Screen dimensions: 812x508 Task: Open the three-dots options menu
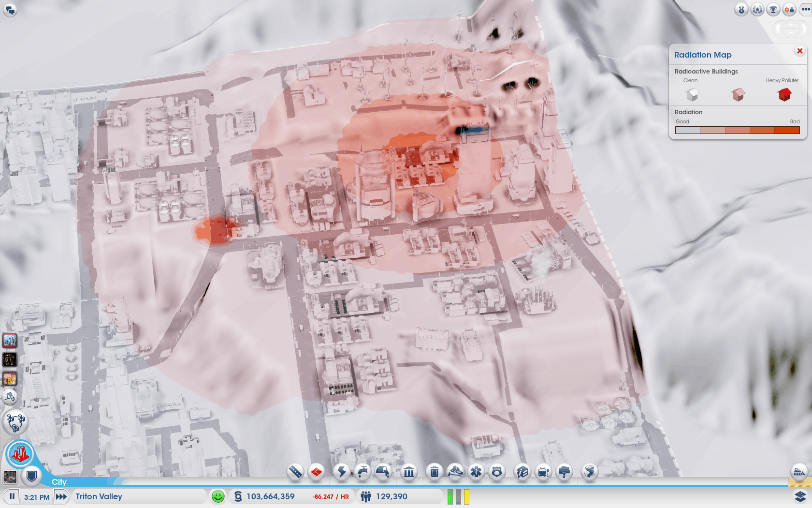805,9
